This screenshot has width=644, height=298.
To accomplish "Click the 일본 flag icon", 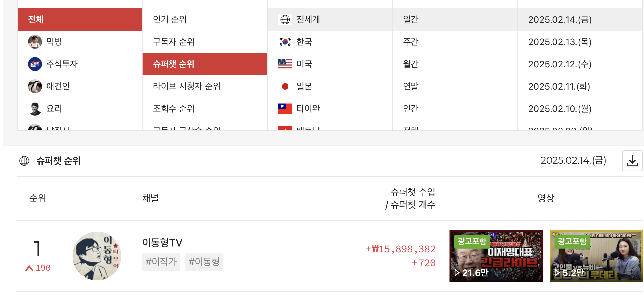I will pos(285,86).
